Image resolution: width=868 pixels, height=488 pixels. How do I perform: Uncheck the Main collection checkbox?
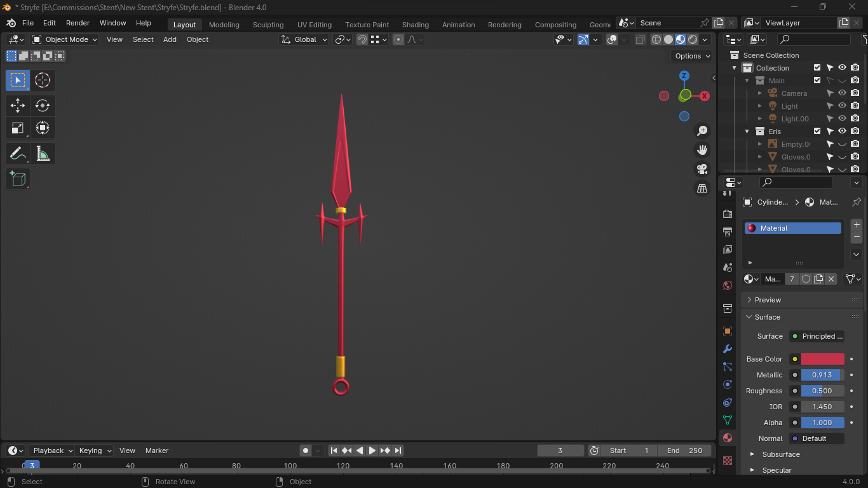coord(817,81)
